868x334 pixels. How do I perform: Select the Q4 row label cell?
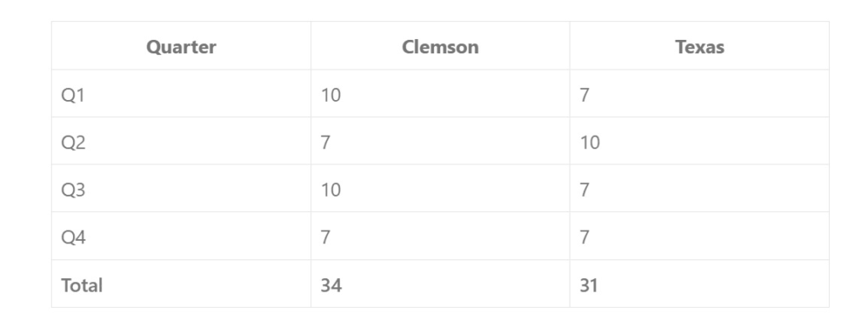click(181, 236)
